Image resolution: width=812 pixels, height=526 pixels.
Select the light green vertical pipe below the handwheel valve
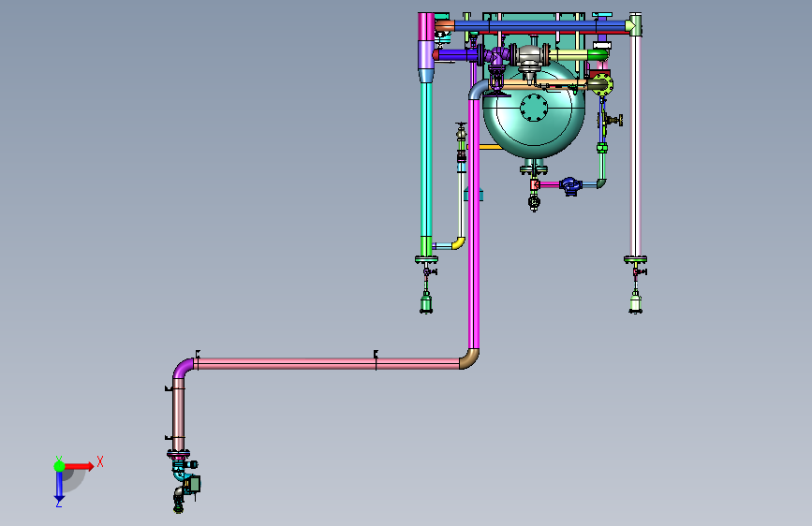coord(602,166)
